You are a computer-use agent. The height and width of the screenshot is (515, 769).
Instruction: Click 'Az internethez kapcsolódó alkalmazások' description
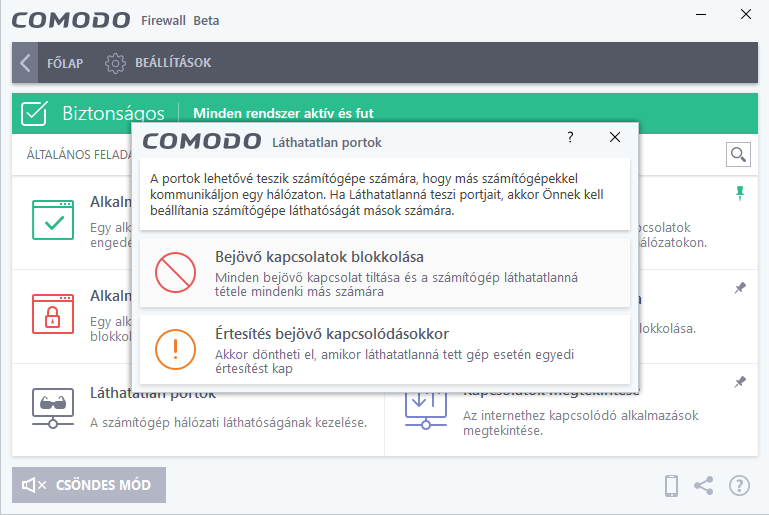point(581,415)
